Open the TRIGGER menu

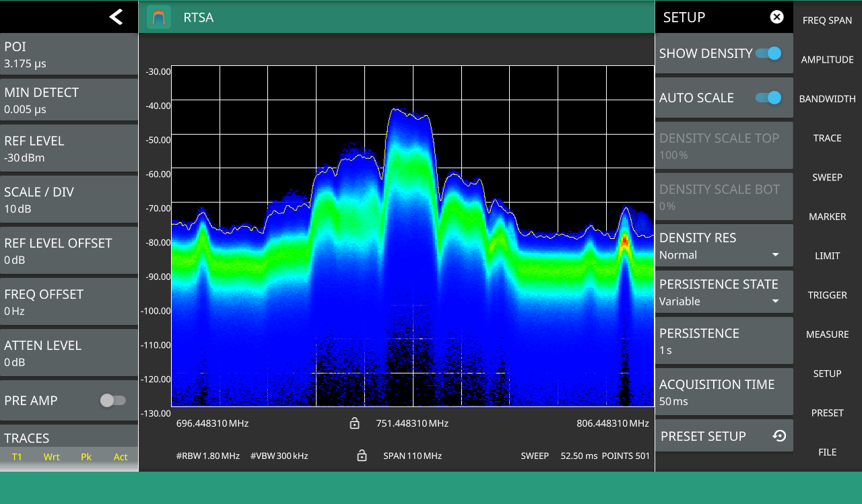(827, 295)
